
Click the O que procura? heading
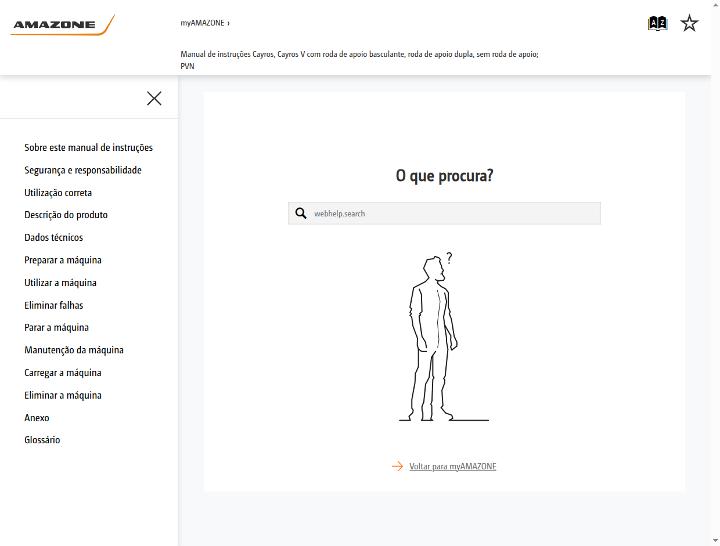coord(444,175)
